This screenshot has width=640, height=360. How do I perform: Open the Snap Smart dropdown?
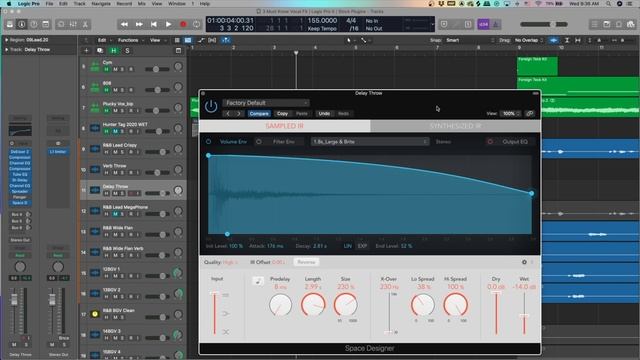[469, 40]
